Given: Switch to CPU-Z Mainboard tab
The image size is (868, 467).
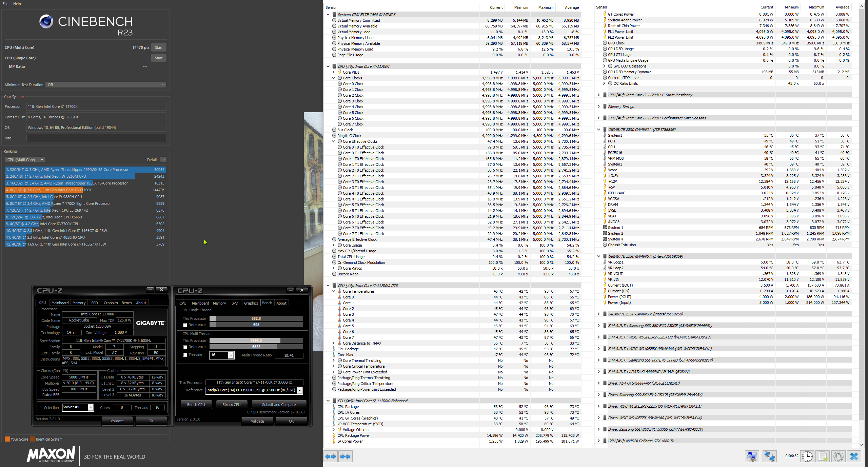Looking at the screenshot, I should tap(60, 303).
